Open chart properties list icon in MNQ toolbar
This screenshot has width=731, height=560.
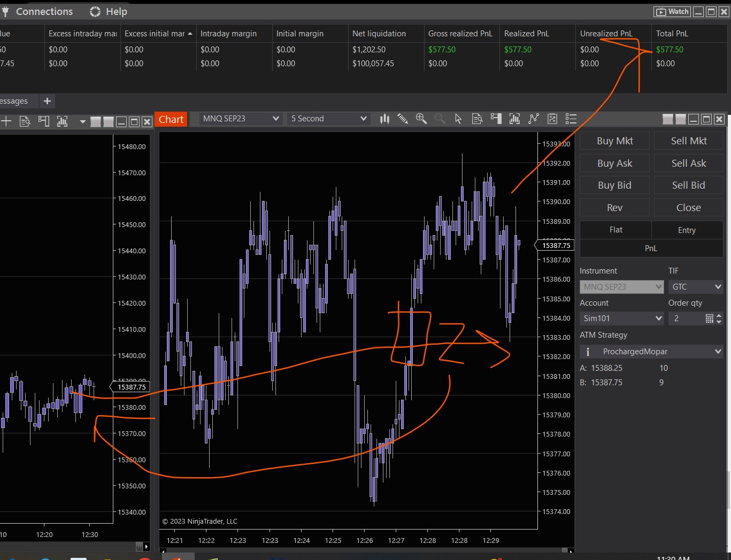571,119
